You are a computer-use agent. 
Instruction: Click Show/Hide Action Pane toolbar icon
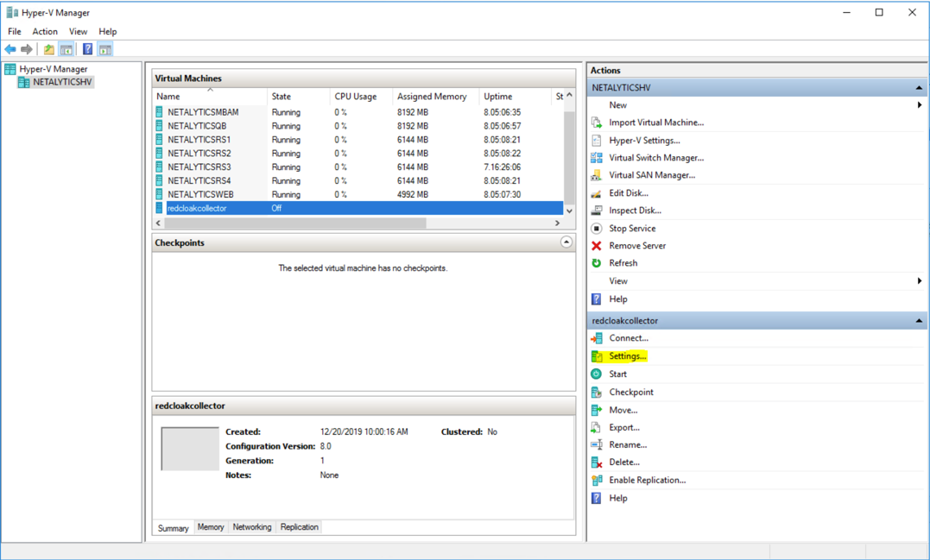105,49
